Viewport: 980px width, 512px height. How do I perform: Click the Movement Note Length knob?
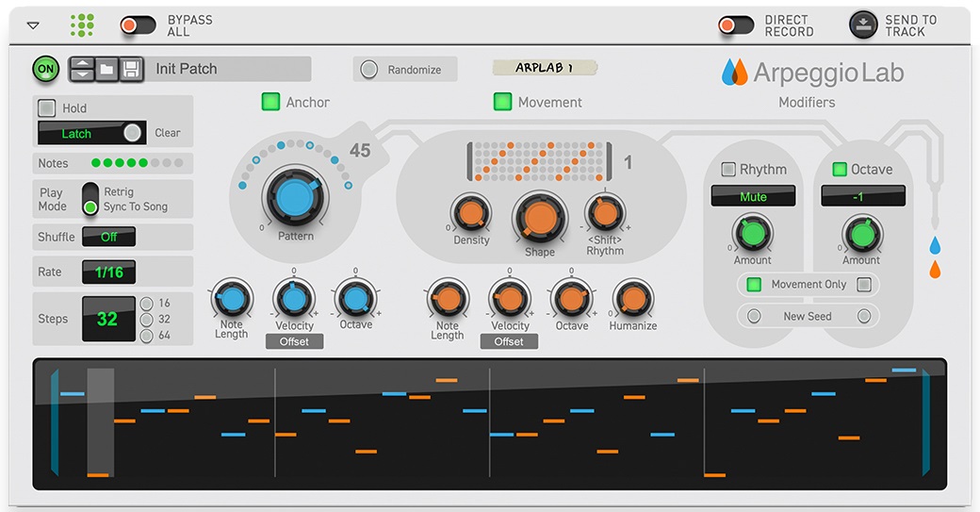[x=448, y=298]
